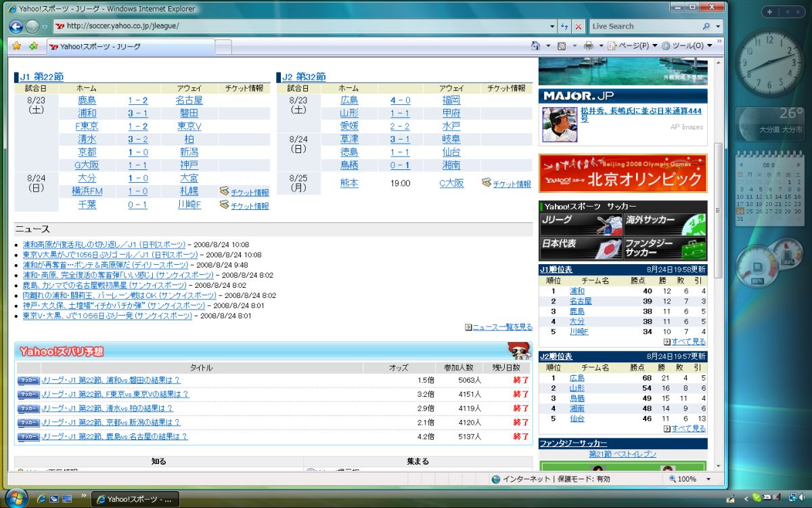Click 名古屋 in the J1 standings

(580, 301)
